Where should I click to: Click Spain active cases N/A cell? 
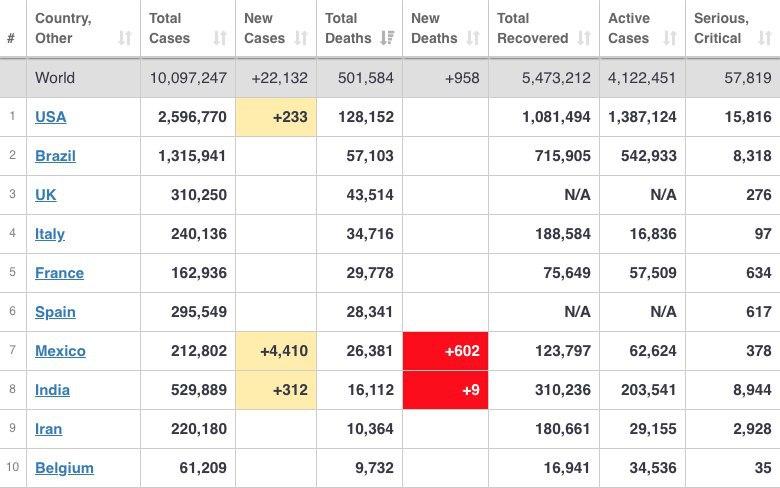click(x=642, y=312)
